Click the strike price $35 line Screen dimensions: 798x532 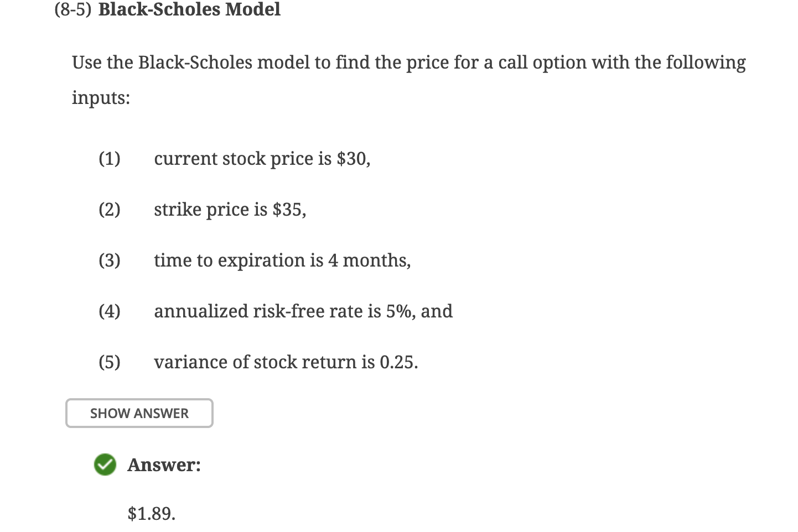click(230, 210)
